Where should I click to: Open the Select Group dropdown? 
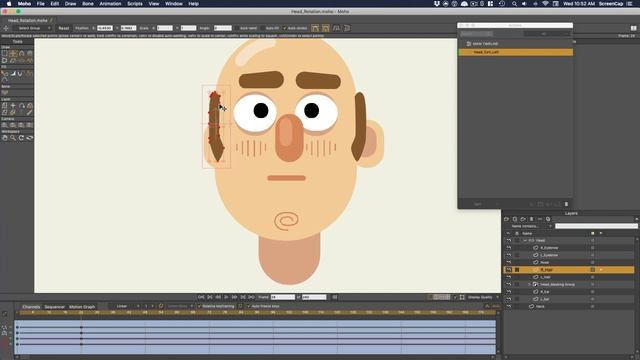[31, 28]
